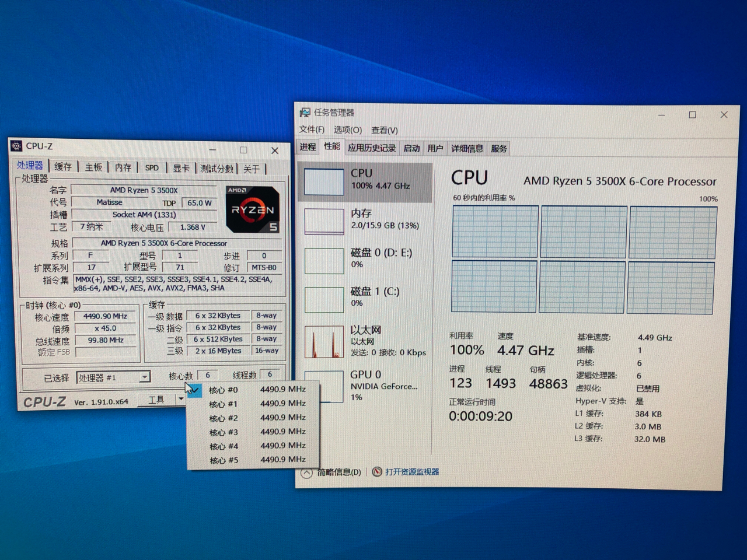Screen dimensions: 747x560
Task: Click the resource monitor icon beside 打开资源监视器
Action: coord(377,472)
